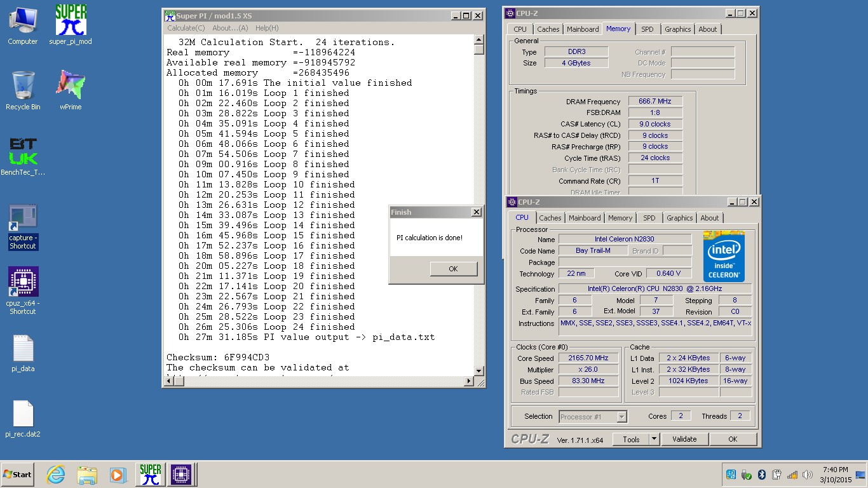Close the Finish dialog
The height and width of the screenshot is (488, 868).
[476, 212]
